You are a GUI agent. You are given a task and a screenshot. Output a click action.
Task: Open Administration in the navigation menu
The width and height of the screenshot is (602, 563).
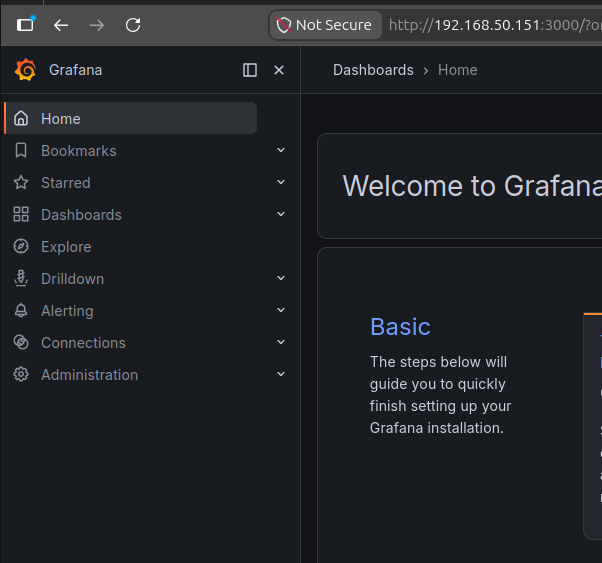point(89,375)
